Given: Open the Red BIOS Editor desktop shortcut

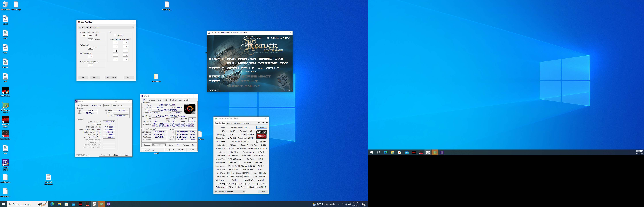Looking at the screenshot, I should tap(5, 122).
